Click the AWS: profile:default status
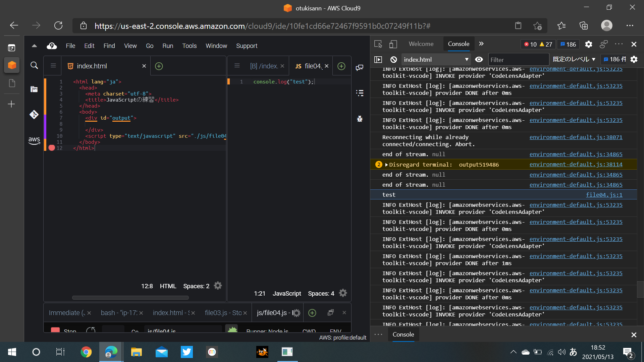The height and width of the screenshot is (362, 644). tap(342, 338)
